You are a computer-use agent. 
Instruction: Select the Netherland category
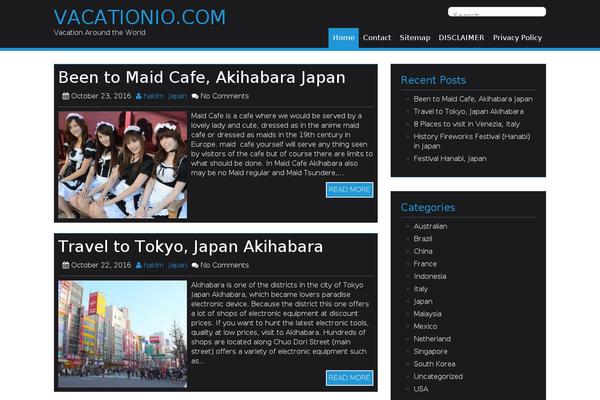(432, 339)
